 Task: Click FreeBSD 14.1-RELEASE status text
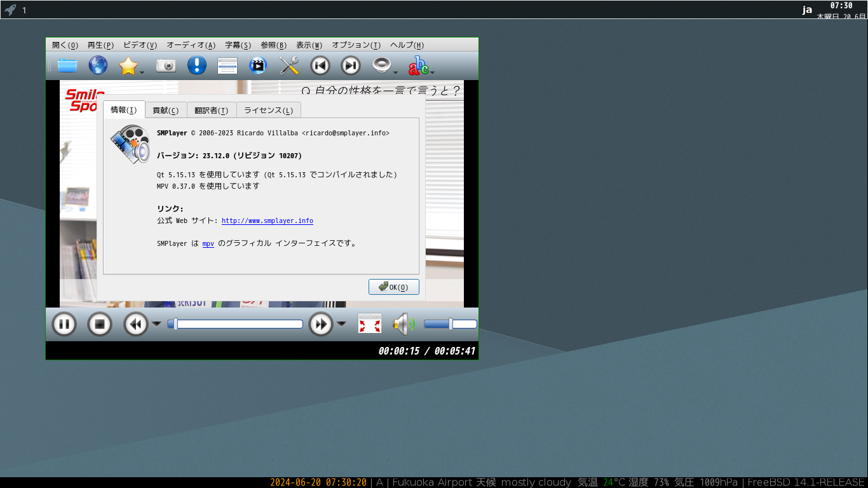(x=806, y=482)
